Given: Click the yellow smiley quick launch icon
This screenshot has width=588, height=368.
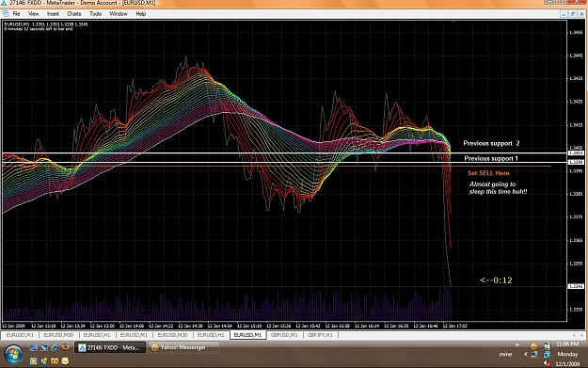Looking at the screenshot, I should 65,360.
